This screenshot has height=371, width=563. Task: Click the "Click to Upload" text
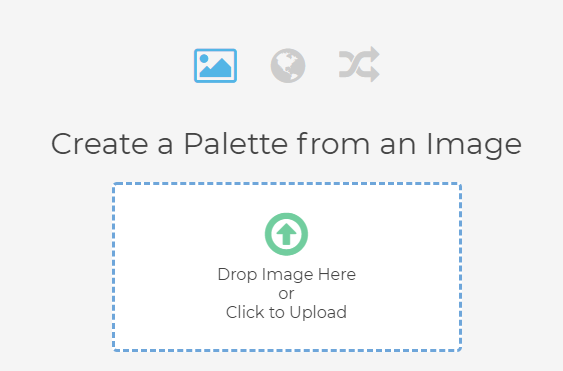286,312
